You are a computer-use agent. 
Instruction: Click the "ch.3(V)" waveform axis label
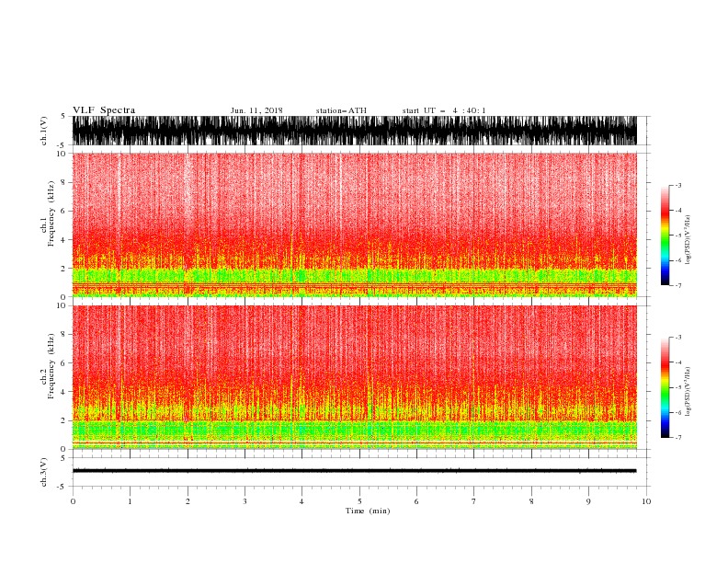(x=44, y=472)
